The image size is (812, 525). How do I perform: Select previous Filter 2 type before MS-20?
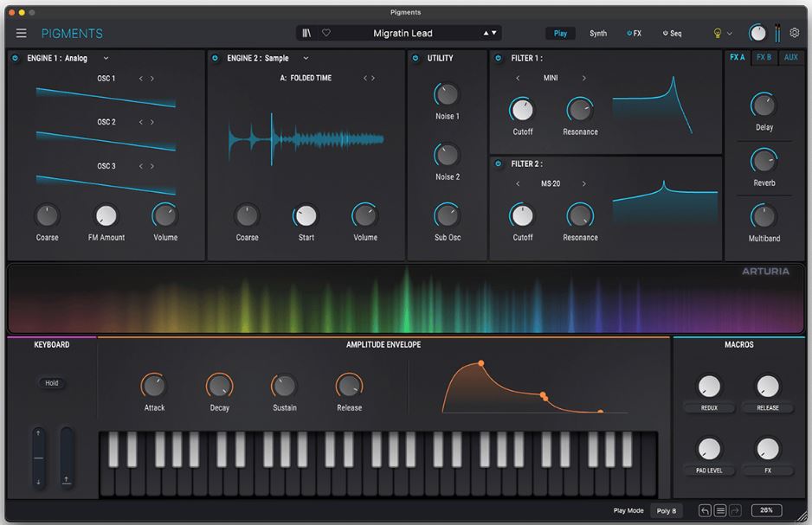coord(518,183)
